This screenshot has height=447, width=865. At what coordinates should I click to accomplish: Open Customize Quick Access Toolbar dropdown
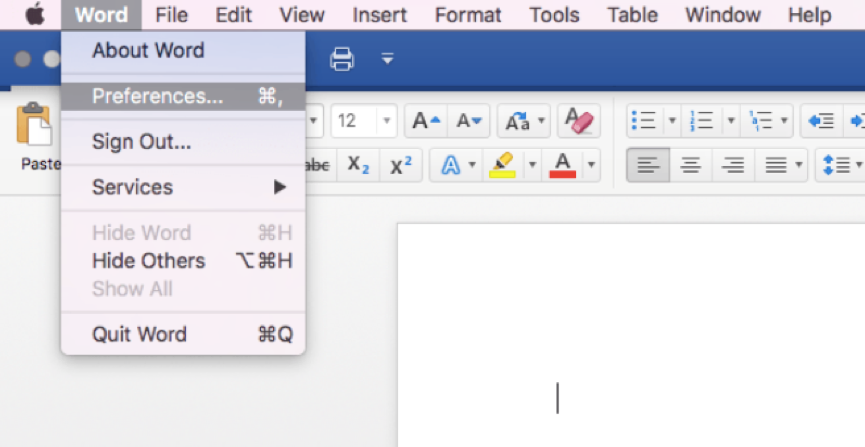point(387,60)
